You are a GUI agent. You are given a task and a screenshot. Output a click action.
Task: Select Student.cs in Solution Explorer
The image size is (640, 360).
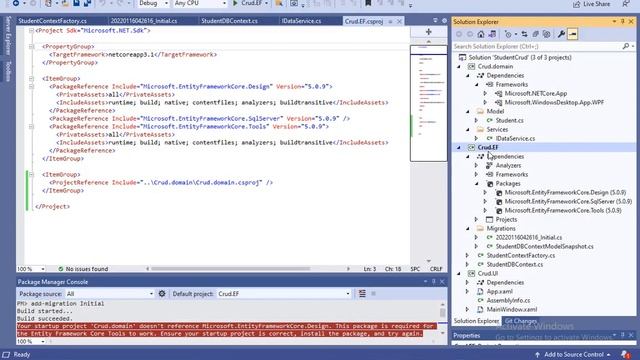(509, 120)
